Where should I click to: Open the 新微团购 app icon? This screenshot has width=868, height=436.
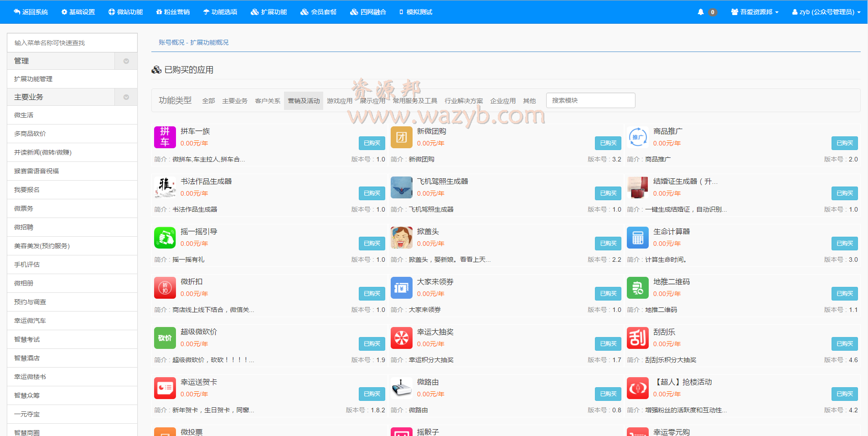[x=402, y=137]
